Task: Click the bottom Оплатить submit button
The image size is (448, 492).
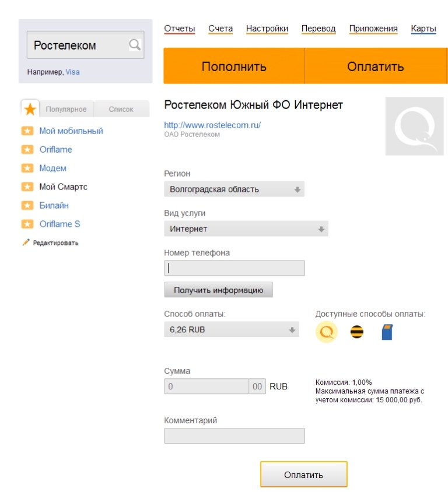Action: pyautogui.click(x=303, y=475)
